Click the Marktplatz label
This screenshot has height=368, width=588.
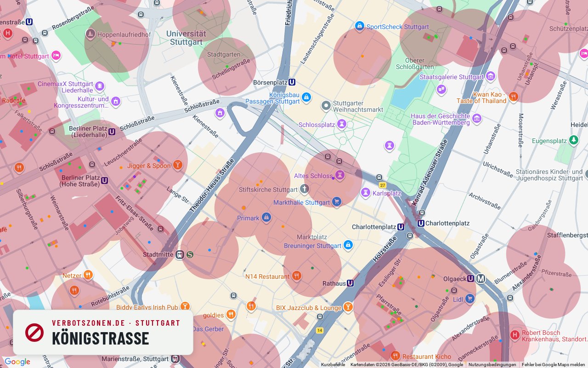pyautogui.click(x=312, y=237)
